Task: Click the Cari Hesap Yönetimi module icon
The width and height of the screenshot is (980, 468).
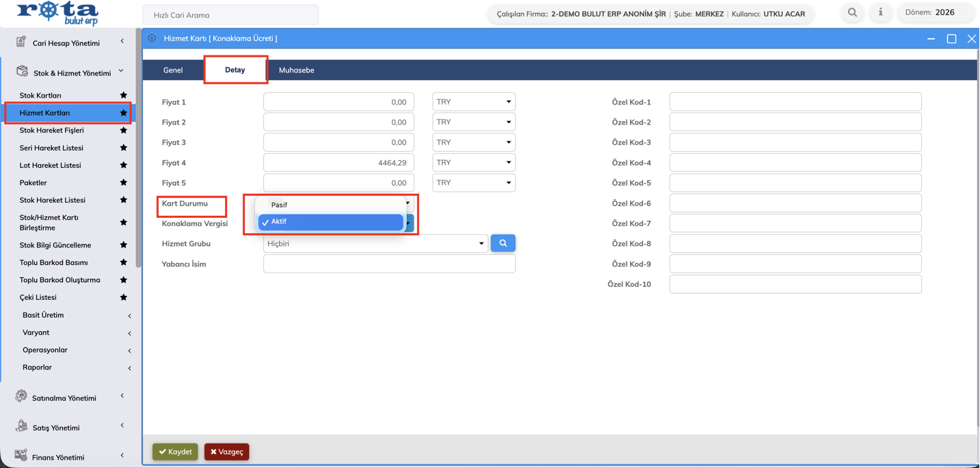Action: 21,42
